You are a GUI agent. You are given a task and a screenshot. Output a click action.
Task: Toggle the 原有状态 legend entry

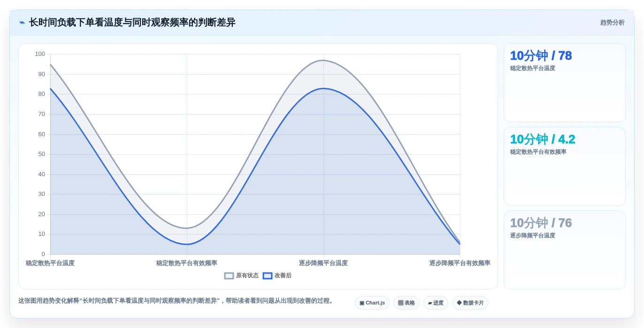tap(241, 276)
